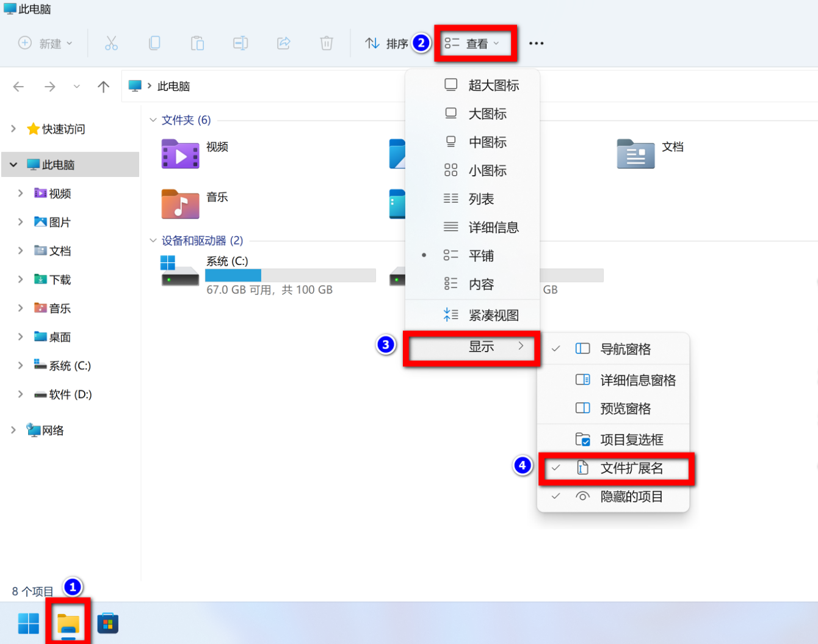Screen dimensions: 818x644
Task: Click the back navigation button
Action: (18, 86)
